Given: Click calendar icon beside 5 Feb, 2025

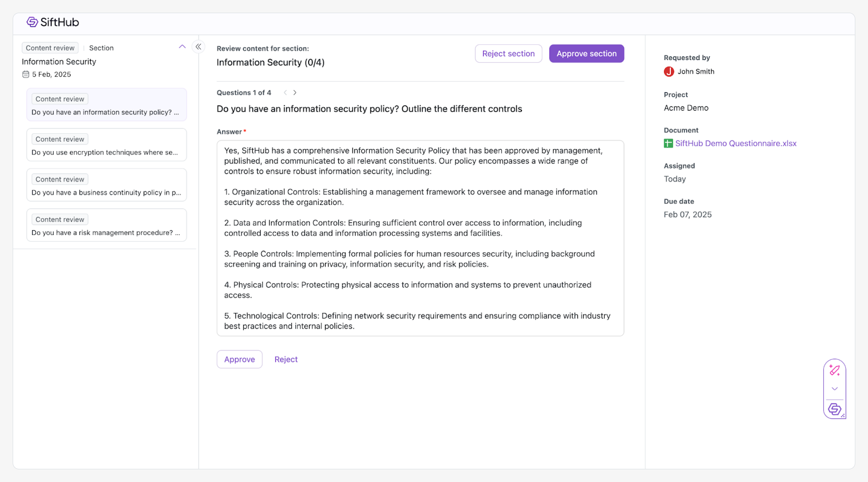Looking at the screenshot, I should 26,75.
